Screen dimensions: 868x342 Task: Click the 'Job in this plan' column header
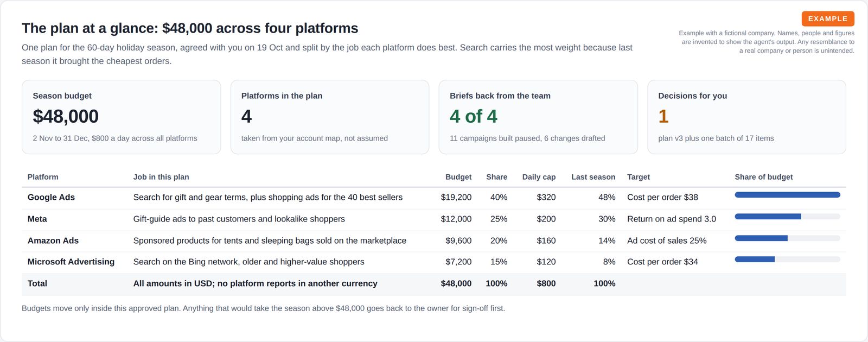tap(161, 177)
